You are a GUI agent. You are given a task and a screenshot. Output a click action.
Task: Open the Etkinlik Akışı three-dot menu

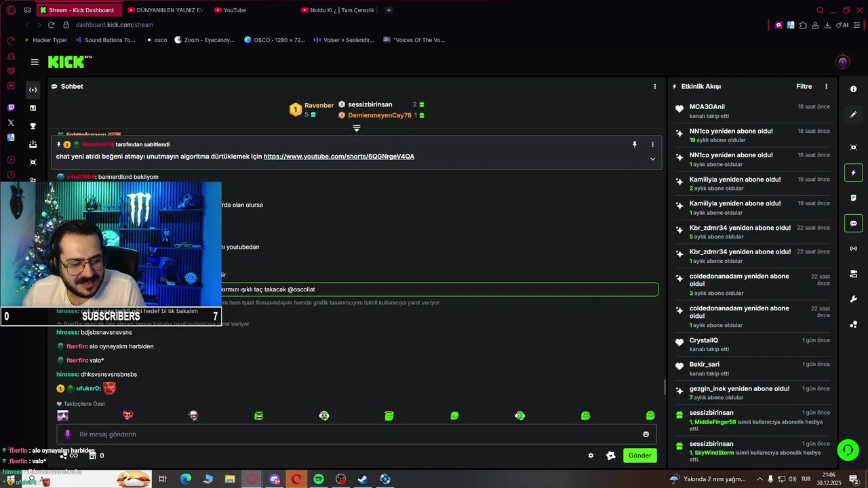coord(826,86)
